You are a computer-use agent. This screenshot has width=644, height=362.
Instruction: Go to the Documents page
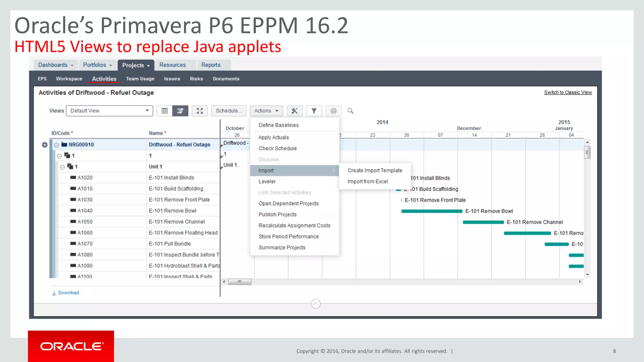[x=226, y=79]
